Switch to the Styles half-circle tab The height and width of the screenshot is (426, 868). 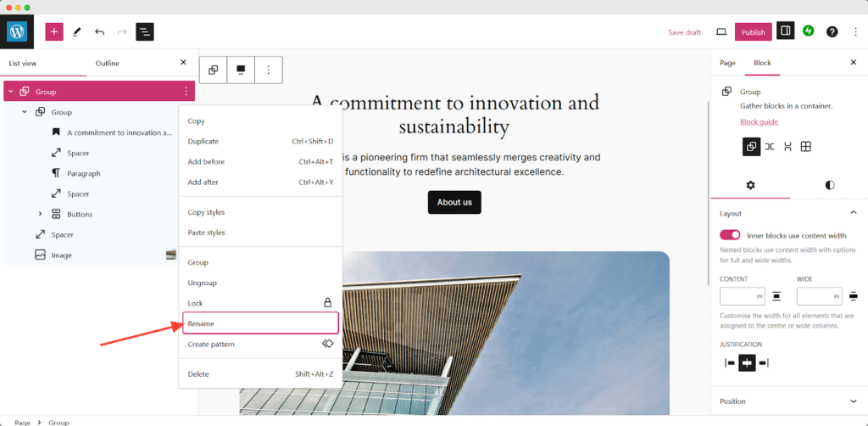click(x=829, y=184)
